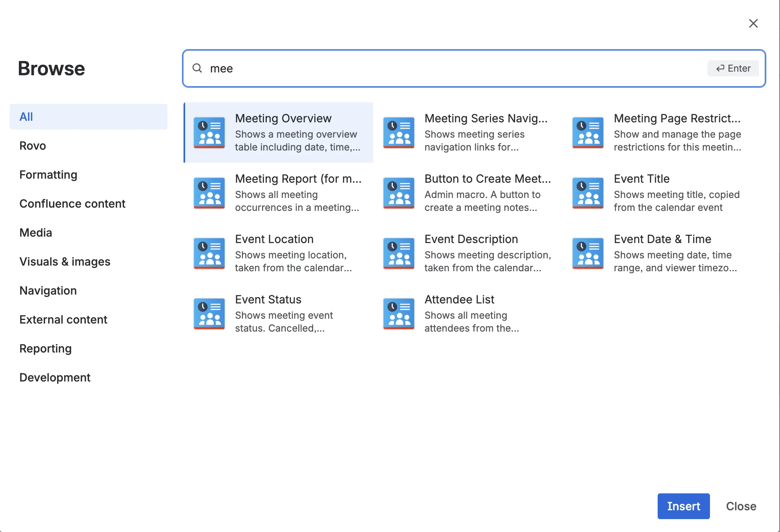Image resolution: width=780 pixels, height=532 pixels.
Task: Click 'Shows a meeting overview' description
Action: click(x=298, y=140)
